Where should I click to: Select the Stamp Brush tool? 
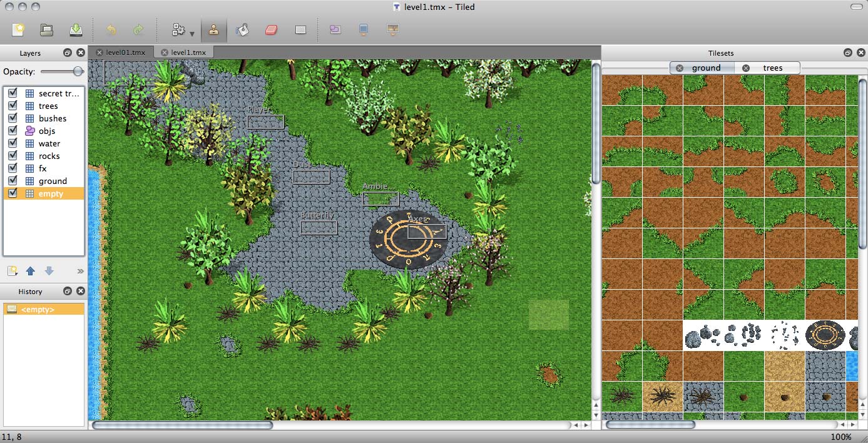(x=214, y=29)
